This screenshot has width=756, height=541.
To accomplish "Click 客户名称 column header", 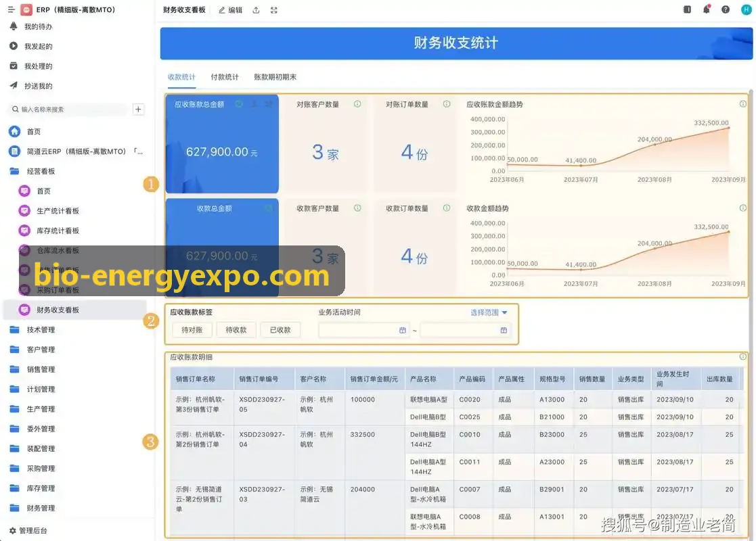I will click(x=319, y=379).
